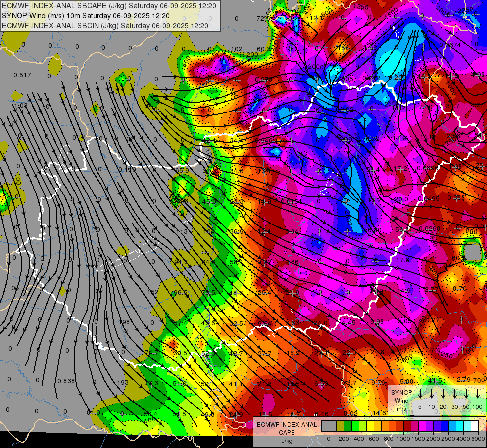Image resolution: width=487 pixels, height=448 pixels.
Task: Click the 20 m/s wind arrow in legend
Action: pyautogui.click(x=443, y=393)
